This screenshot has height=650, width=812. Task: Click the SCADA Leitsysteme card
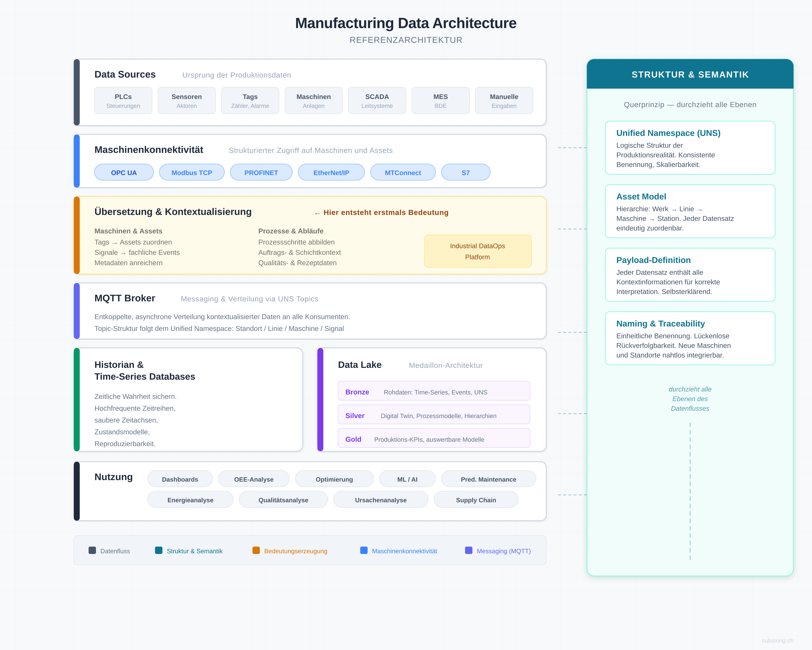click(x=377, y=101)
